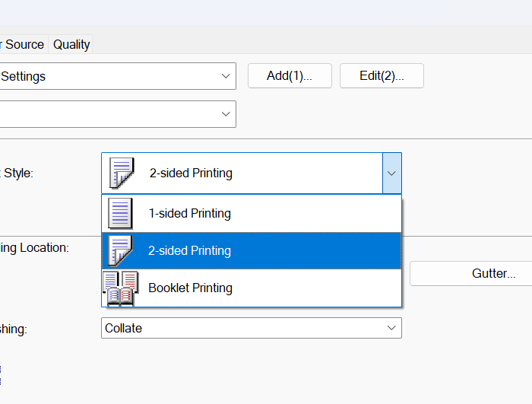The width and height of the screenshot is (532, 404).
Task: Click the chevron arrow on the Settings dropdown
Action: click(x=226, y=76)
